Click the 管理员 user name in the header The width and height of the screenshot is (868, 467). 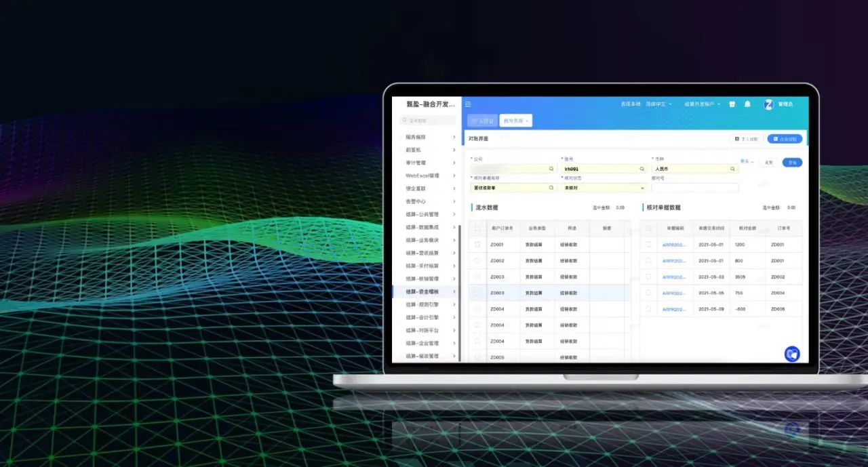click(785, 104)
